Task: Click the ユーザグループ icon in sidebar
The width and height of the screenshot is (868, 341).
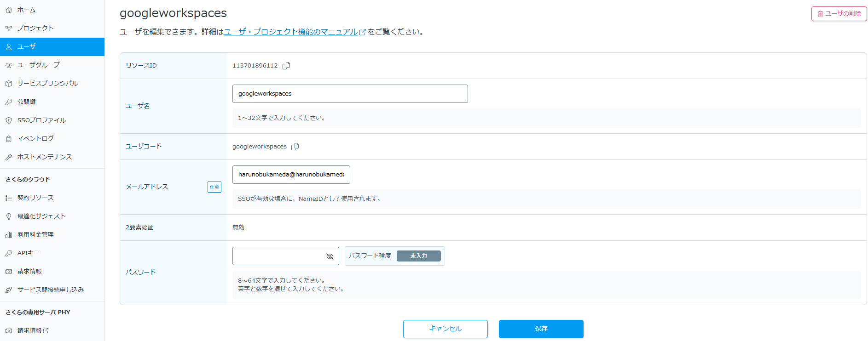Action: [9, 65]
